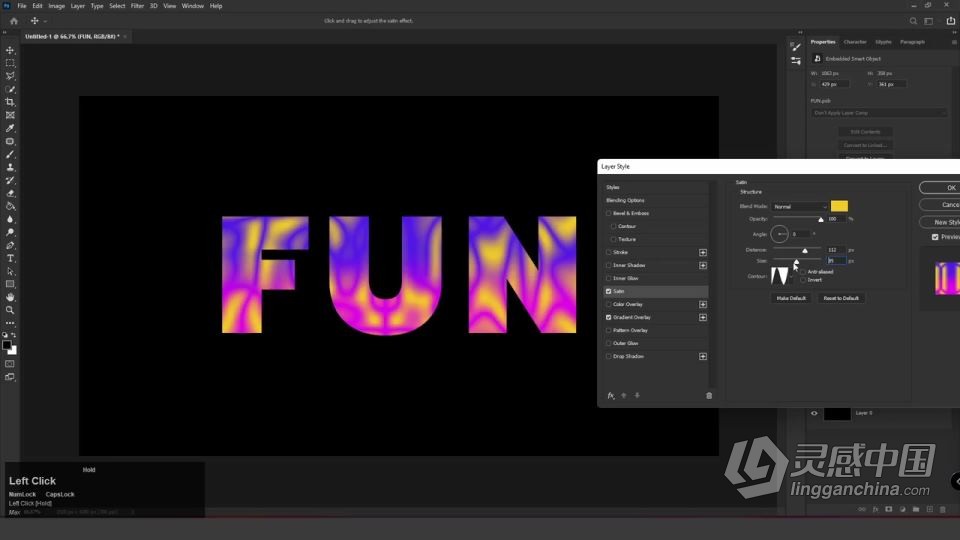Select the Quick Selection tool

pos(10,89)
